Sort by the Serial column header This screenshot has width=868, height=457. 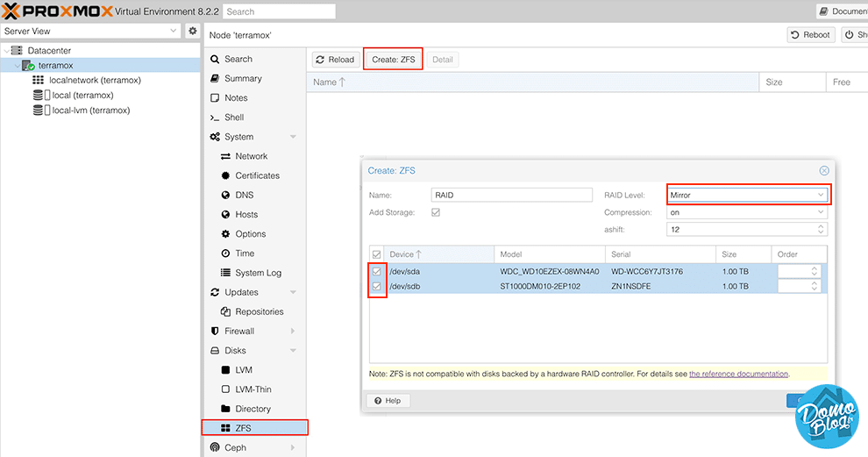pyautogui.click(x=660, y=254)
